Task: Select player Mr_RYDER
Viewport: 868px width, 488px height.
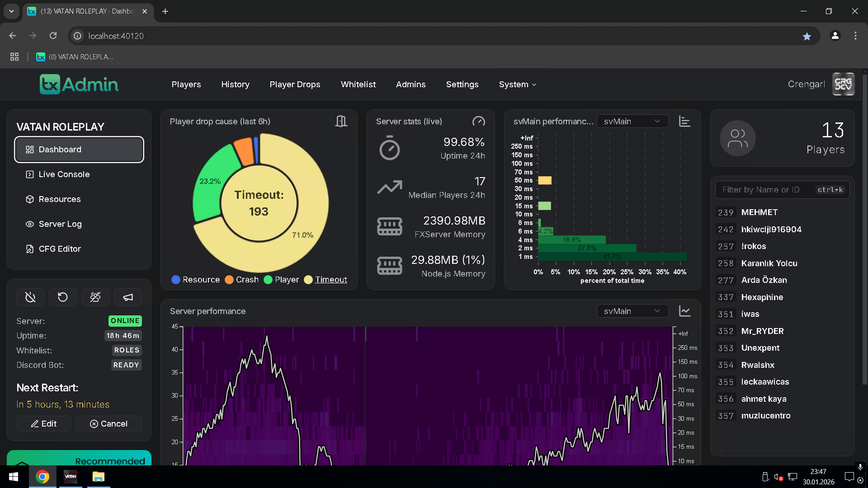Action: tap(782, 331)
